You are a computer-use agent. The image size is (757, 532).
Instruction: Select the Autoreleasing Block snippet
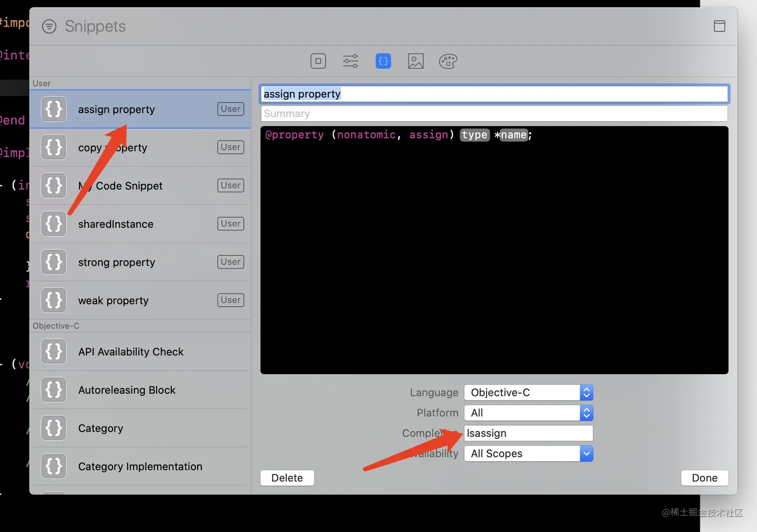click(140, 390)
